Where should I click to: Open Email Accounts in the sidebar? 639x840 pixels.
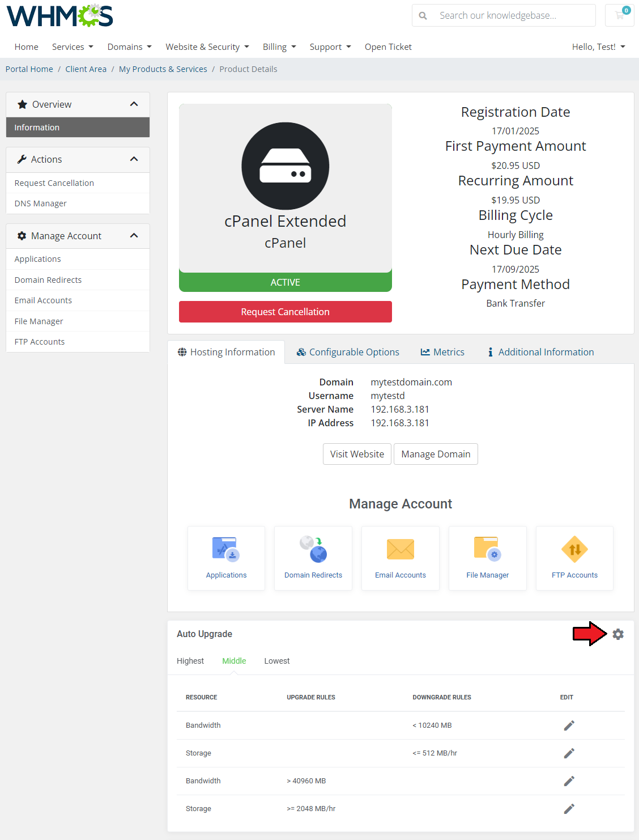pyautogui.click(x=78, y=300)
